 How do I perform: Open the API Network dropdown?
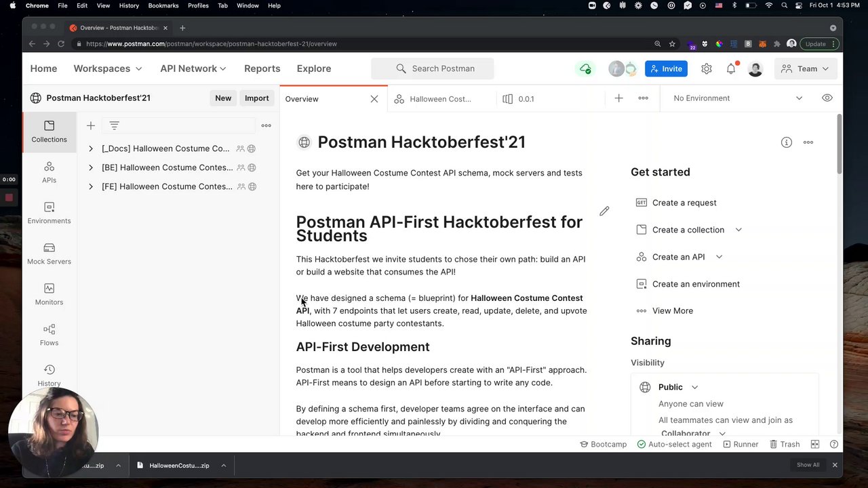193,68
